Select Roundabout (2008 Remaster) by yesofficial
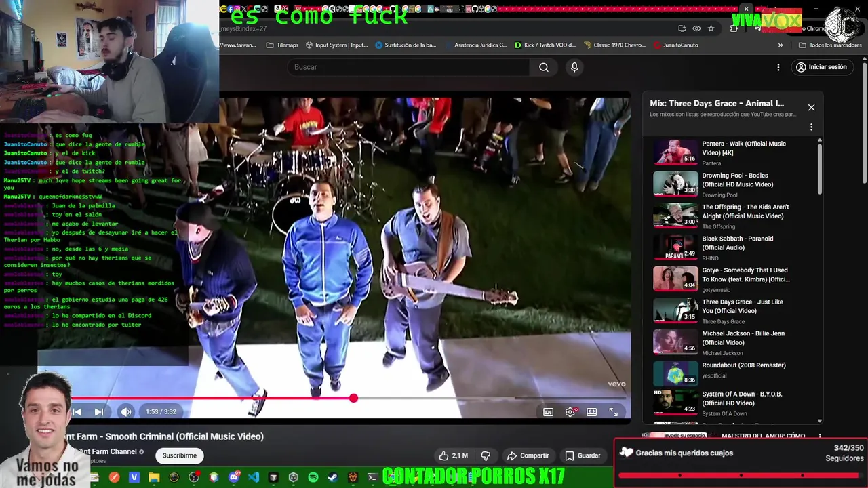The height and width of the screenshot is (488, 868). coord(730,373)
